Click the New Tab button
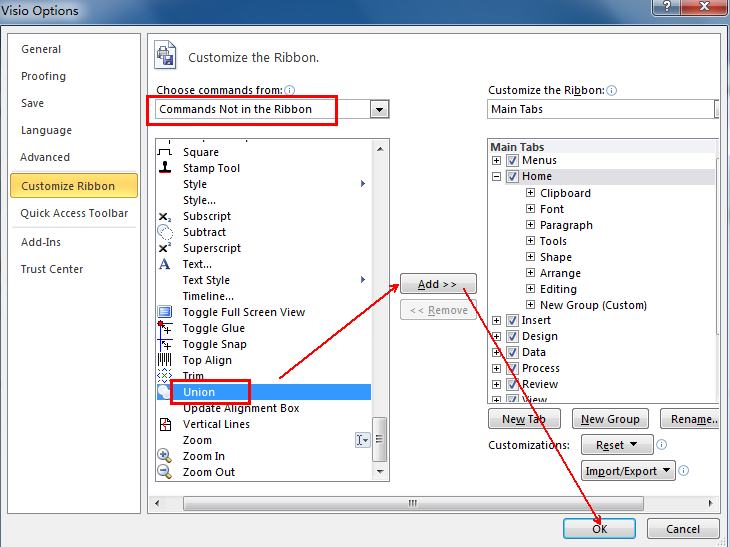Viewport: 730px width, 547px height. [524, 419]
